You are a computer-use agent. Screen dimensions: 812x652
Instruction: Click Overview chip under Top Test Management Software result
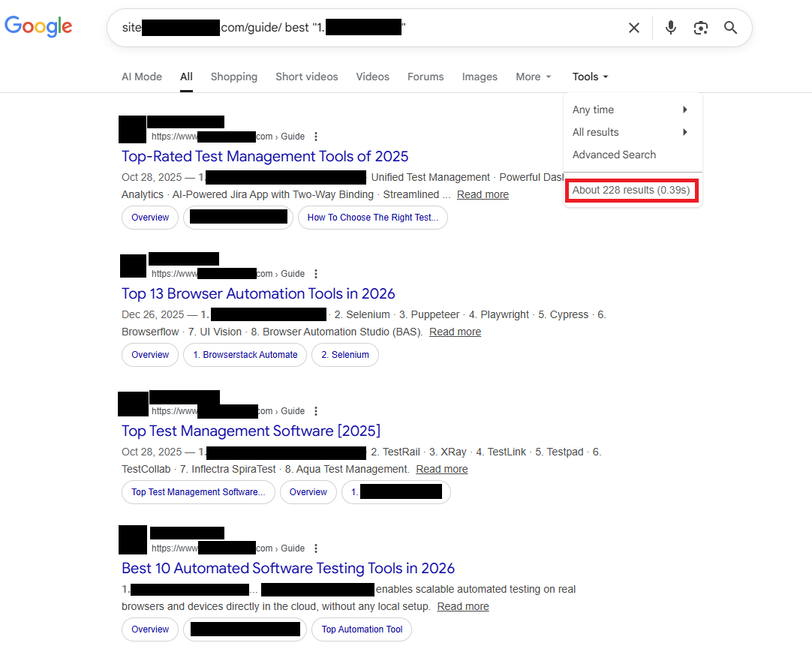308,492
